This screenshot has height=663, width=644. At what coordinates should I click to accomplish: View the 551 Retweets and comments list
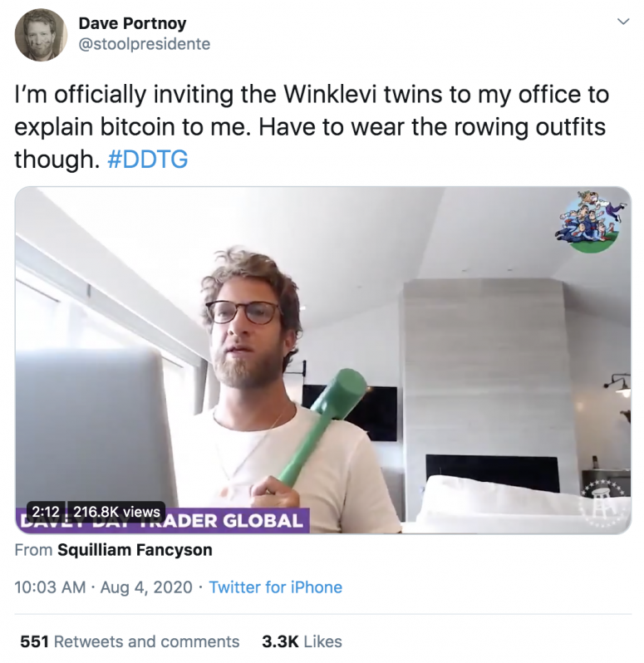130,641
